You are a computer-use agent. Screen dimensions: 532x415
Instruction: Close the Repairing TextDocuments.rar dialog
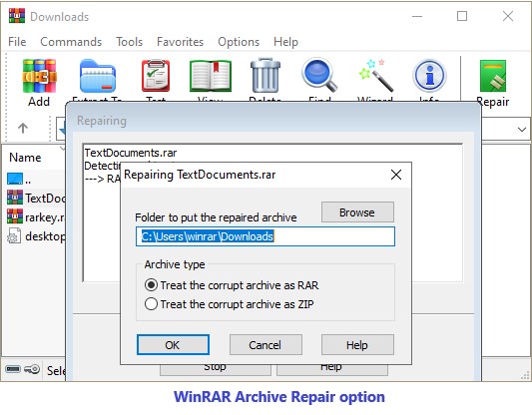396,175
